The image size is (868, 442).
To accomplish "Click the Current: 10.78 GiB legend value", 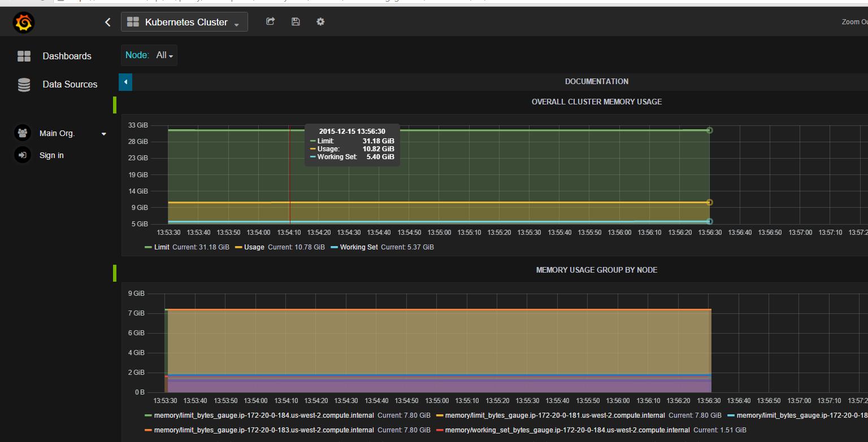I will (x=296, y=247).
